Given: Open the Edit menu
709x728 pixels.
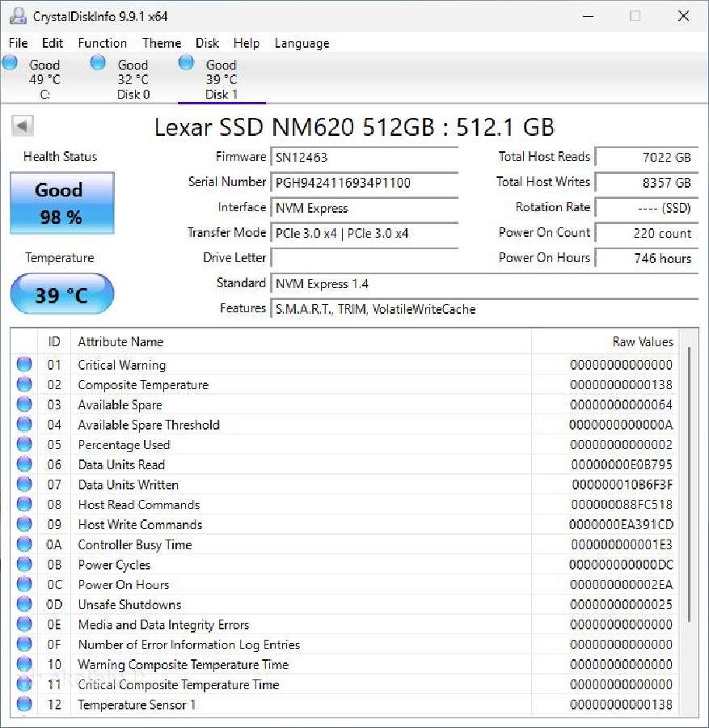Looking at the screenshot, I should tap(52, 43).
